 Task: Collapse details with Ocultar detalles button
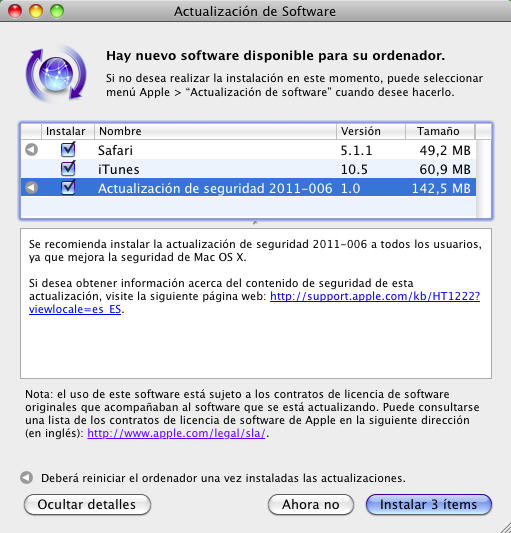pyautogui.click(x=87, y=504)
